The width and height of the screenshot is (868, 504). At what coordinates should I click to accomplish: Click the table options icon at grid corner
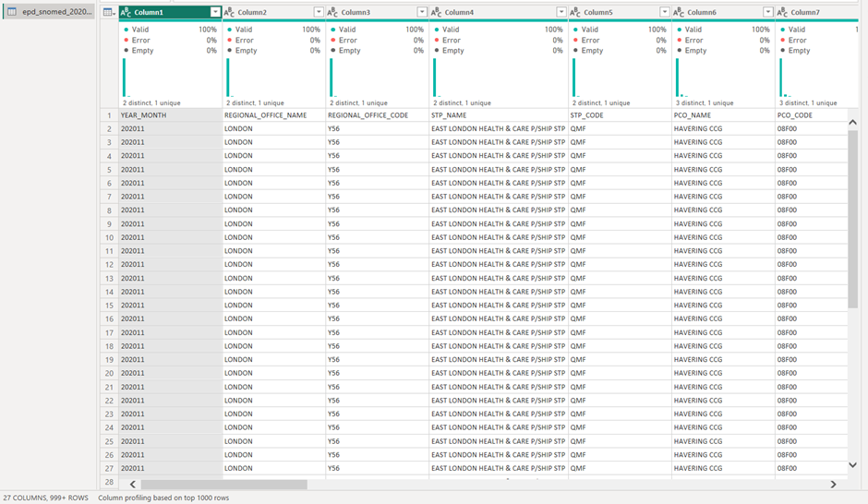(109, 12)
